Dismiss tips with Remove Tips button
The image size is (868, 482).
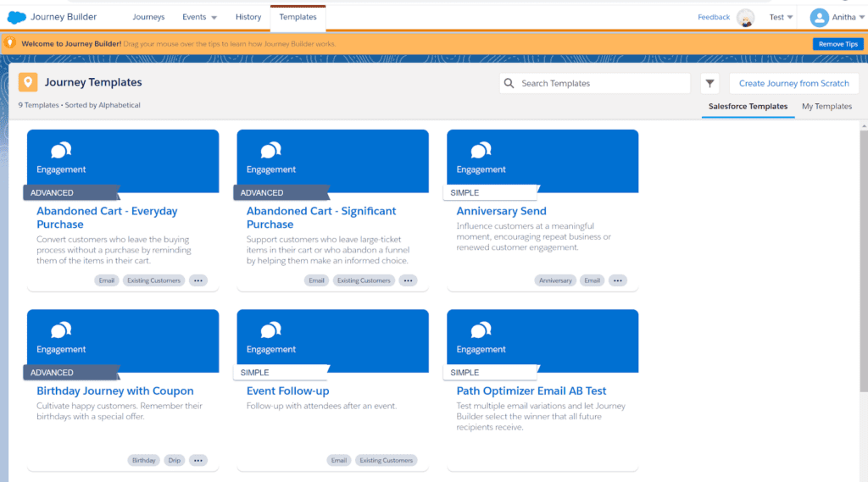837,44
